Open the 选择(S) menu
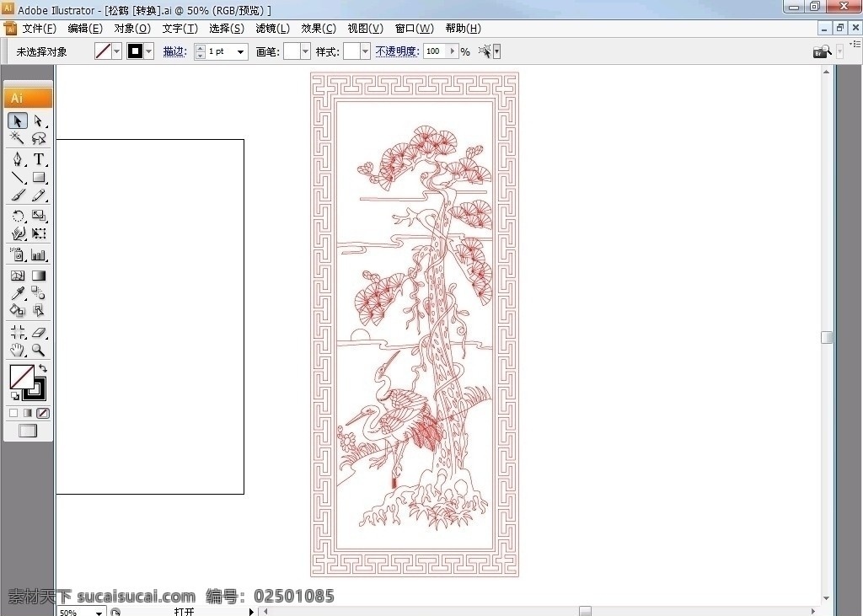The image size is (863, 616). (x=227, y=29)
